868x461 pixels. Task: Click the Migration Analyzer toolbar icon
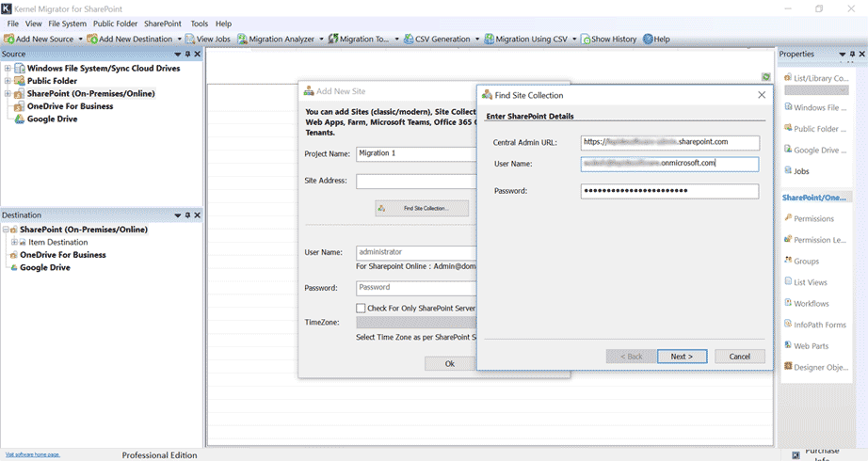[x=242, y=40]
